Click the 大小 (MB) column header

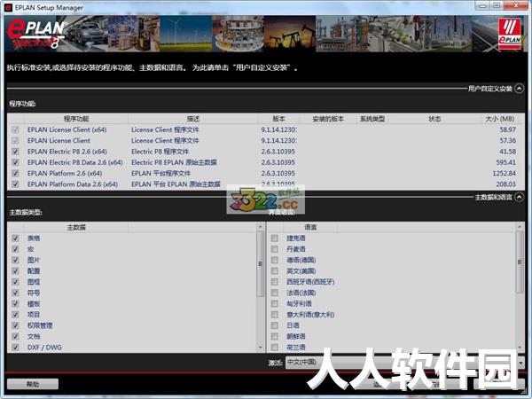[x=500, y=119]
